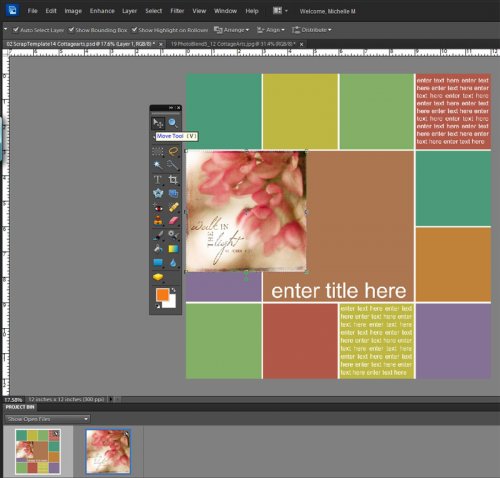Click the flower photo layer on canvas

point(246,211)
